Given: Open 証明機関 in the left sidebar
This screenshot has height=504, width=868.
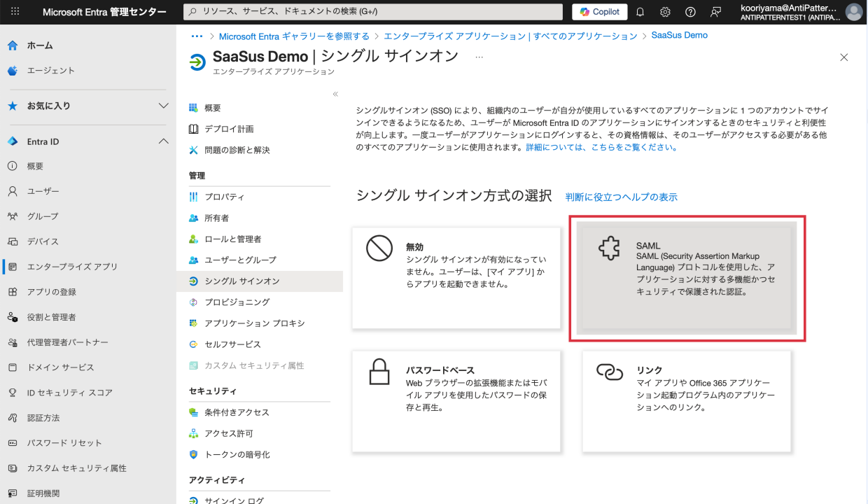Looking at the screenshot, I should point(43,493).
